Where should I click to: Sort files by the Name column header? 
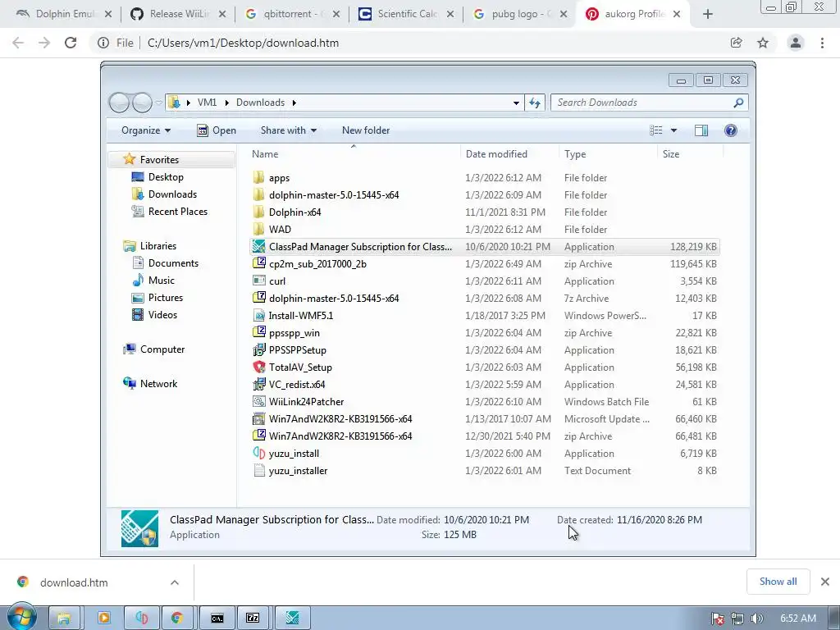click(353, 153)
